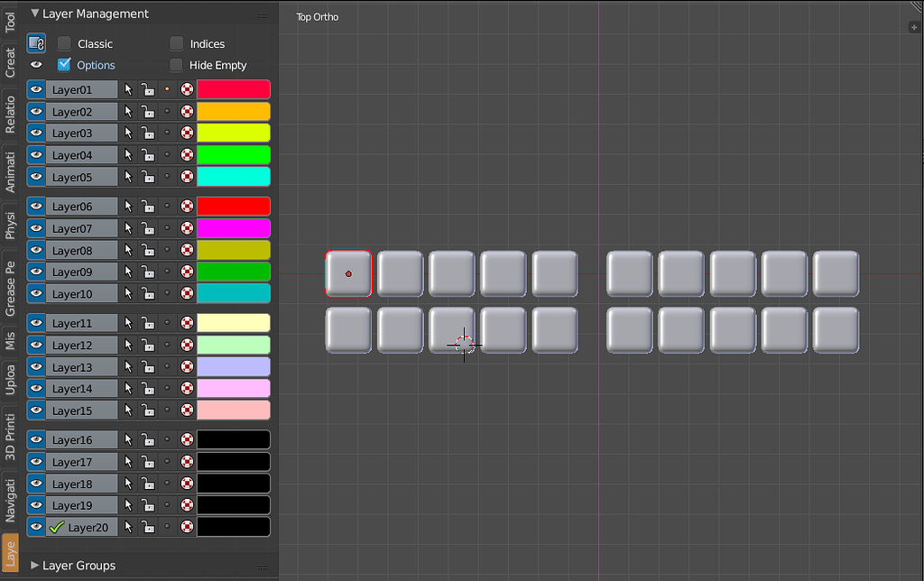
Task: Click the select-objects arrow icon for Layer04
Action: coord(128,155)
